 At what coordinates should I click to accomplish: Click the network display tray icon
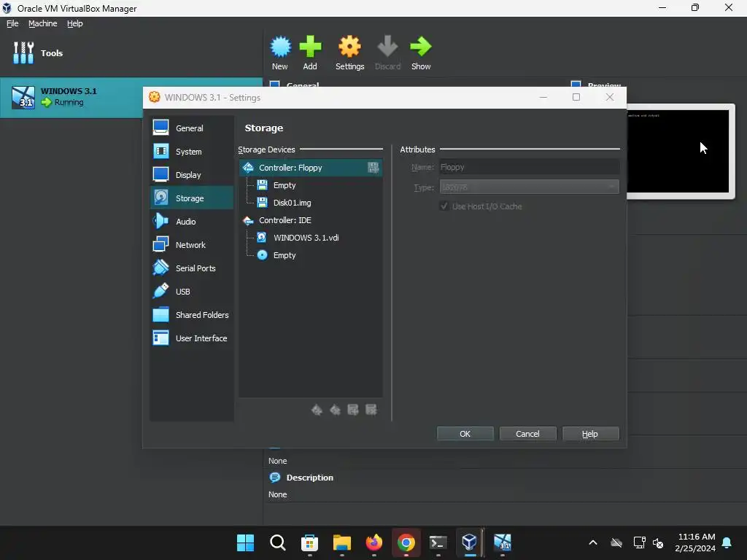point(639,542)
